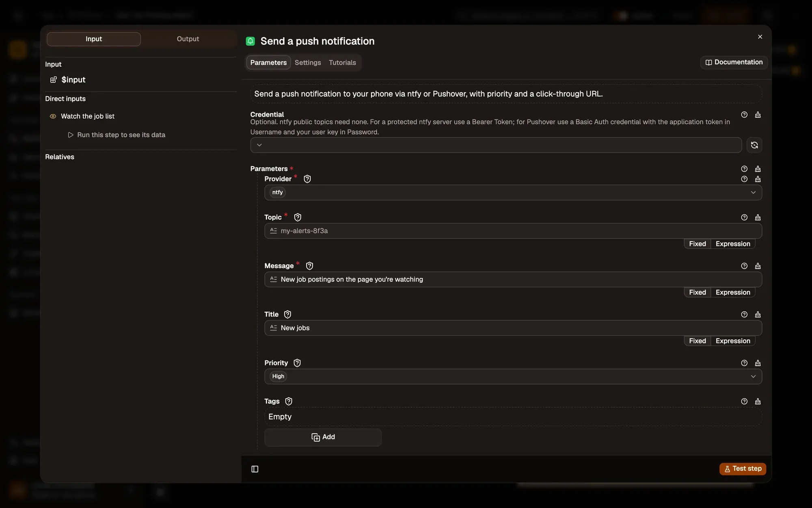Open the Message row help icon

(744, 266)
